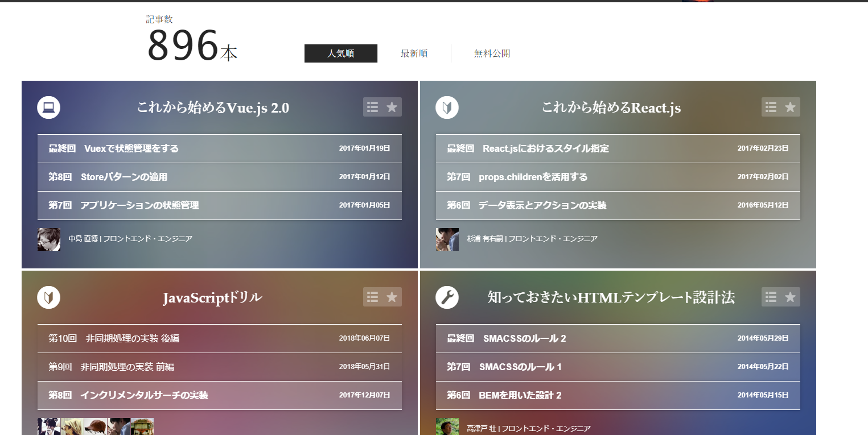The image size is (868, 435).
Task: Open list icon on JavaScriptドリル card
Action: point(373,297)
